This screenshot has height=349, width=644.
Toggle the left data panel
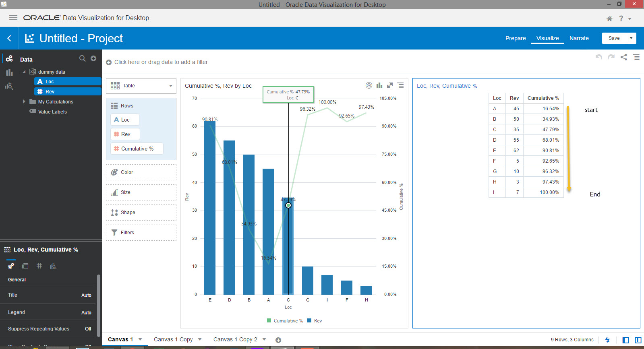pos(625,340)
